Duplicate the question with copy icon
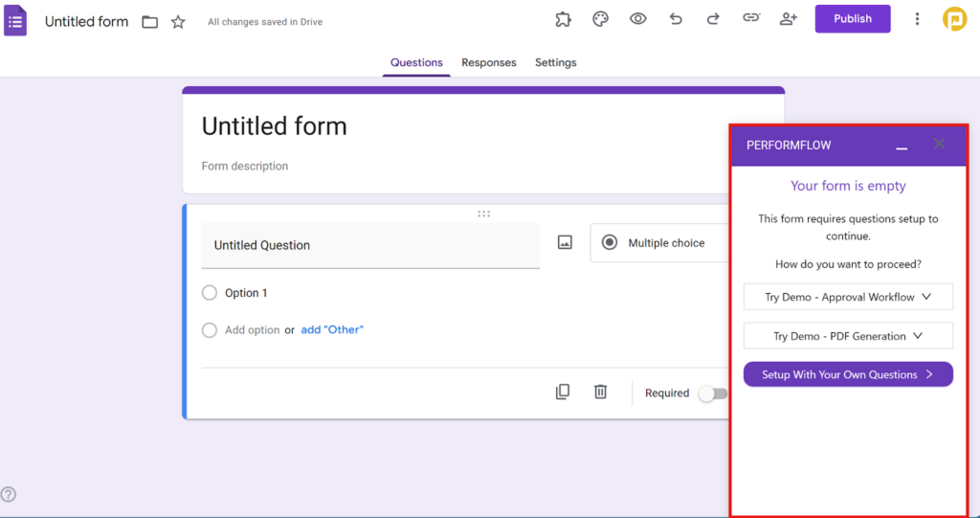The height and width of the screenshot is (518, 980). point(563,392)
